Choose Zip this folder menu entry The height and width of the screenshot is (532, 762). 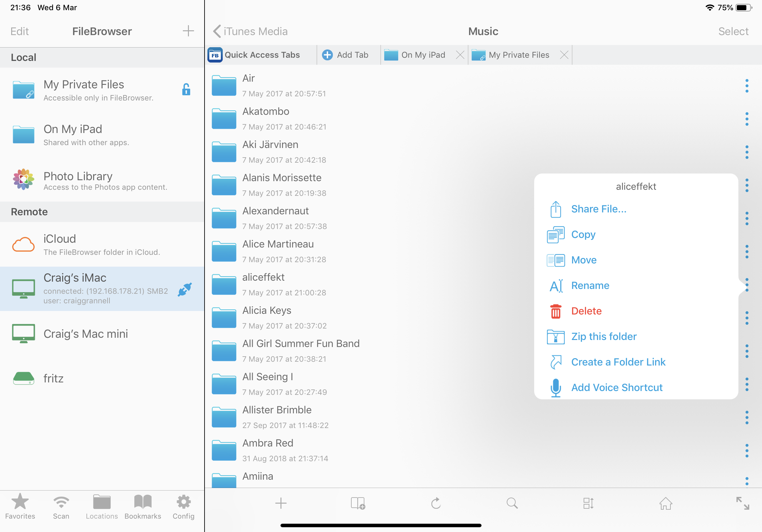[604, 336]
